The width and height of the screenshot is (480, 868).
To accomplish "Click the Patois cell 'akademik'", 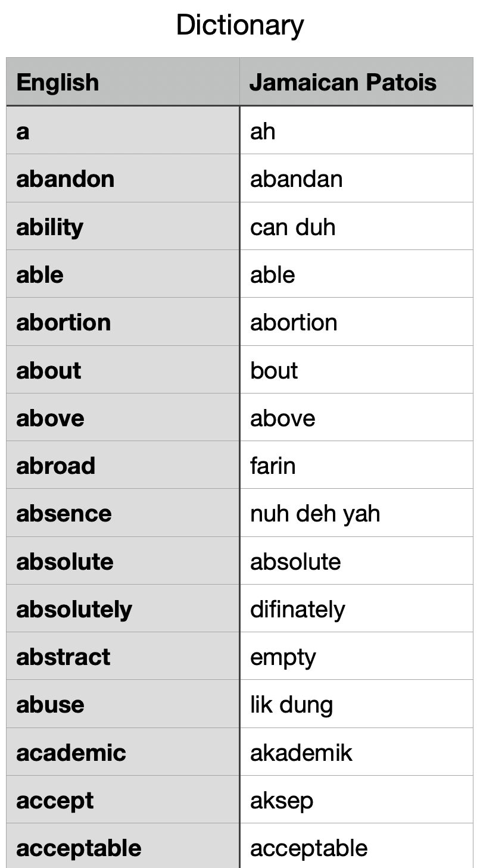I will (x=301, y=753).
